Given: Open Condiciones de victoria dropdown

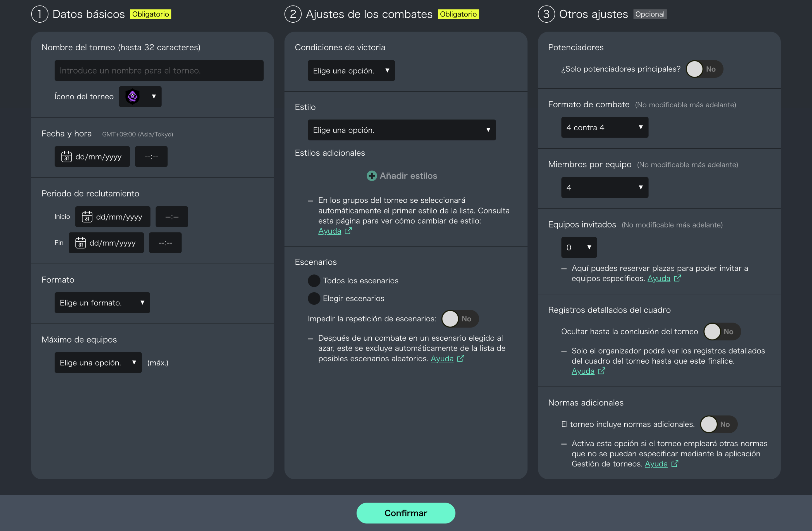Looking at the screenshot, I should point(351,70).
